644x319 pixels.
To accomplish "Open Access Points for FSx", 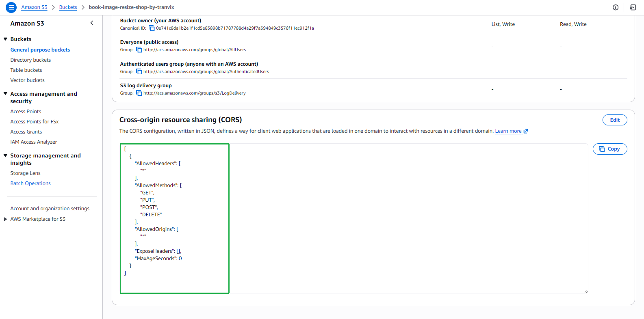I will click(x=35, y=122).
